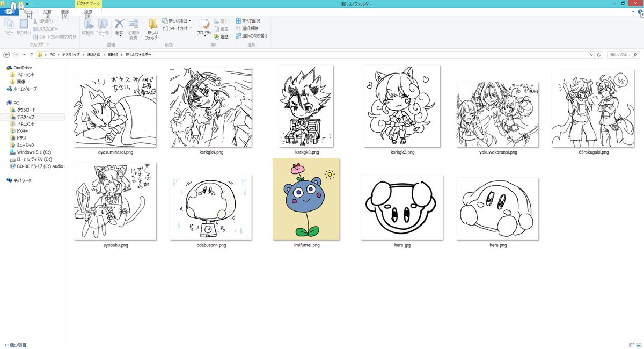The height and width of the screenshot is (349, 644).
Task: Select the yokuwakaranai.png thumbnail
Action: (497, 114)
